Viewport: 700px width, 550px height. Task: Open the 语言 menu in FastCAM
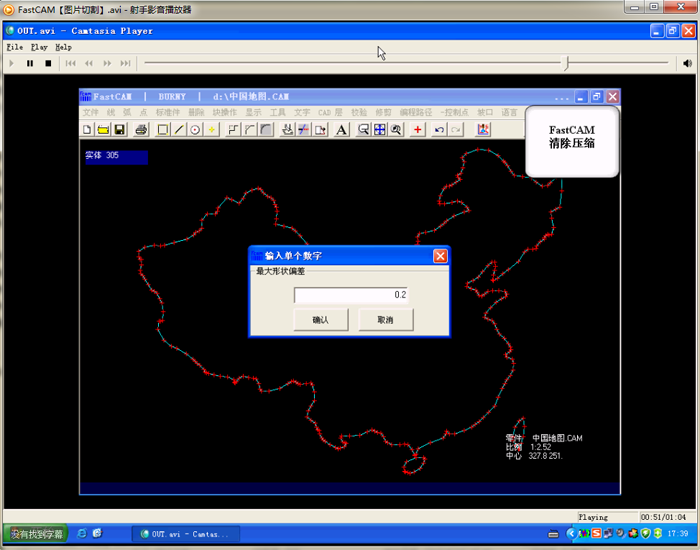[509, 112]
